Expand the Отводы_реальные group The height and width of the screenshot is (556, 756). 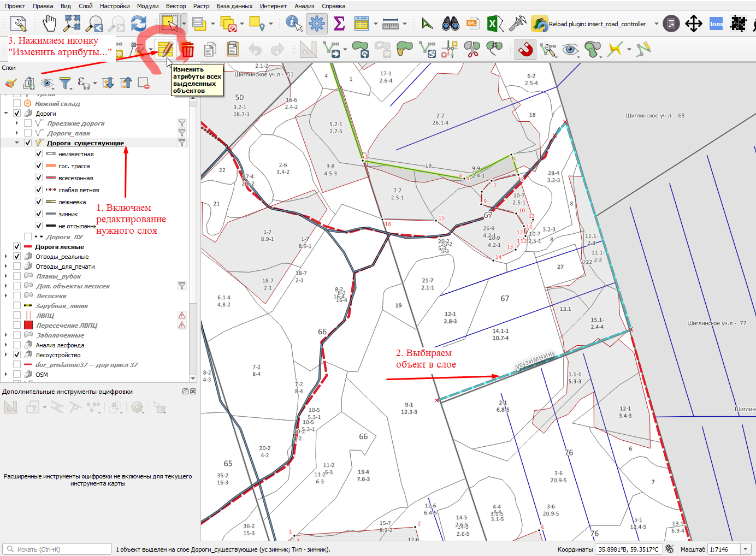pyautogui.click(x=6, y=256)
